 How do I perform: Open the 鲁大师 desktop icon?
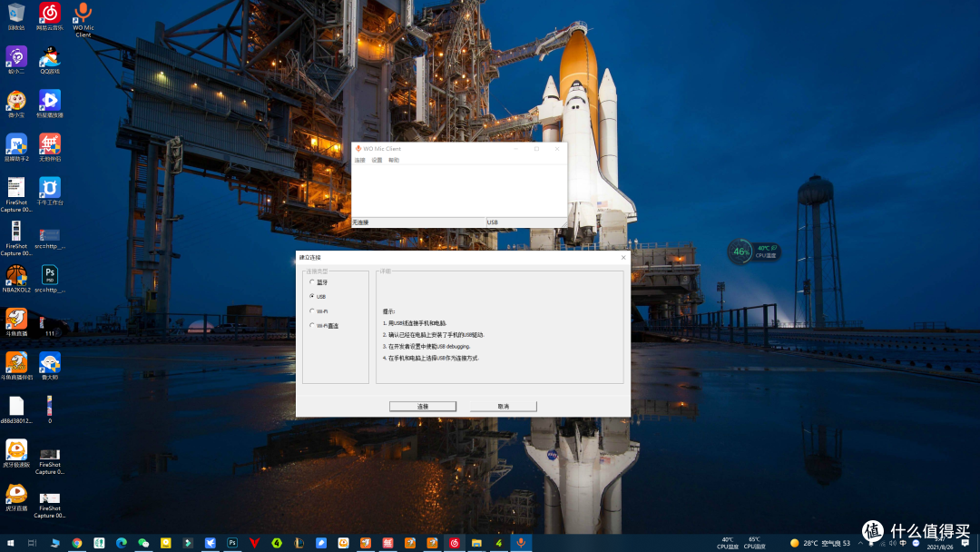point(49,366)
